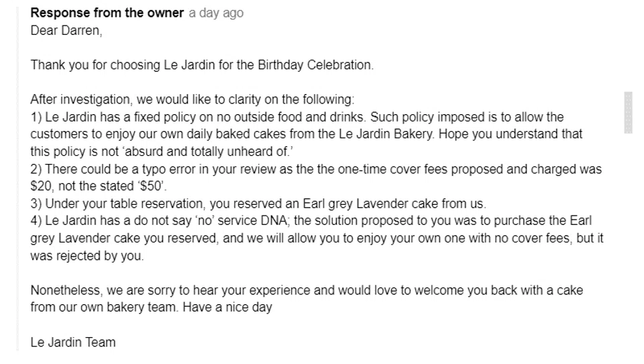The image size is (644, 364).
Task: Click the "After investigation" intro line
Action: [191, 100]
